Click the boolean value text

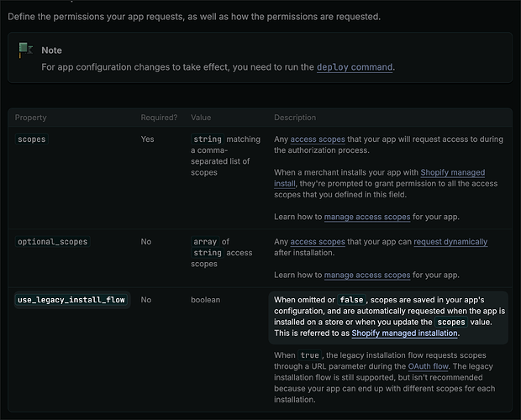click(207, 299)
